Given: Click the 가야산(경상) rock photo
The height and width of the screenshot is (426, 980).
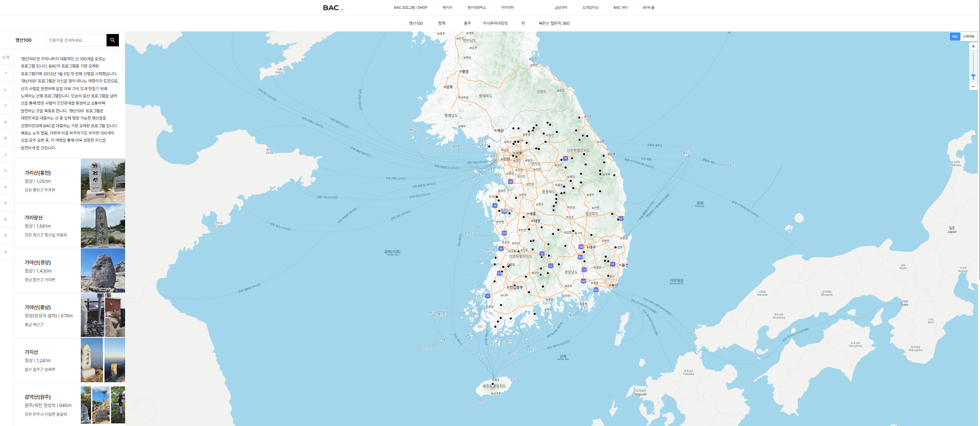Looking at the screenshot, I should [x=103, y=270].
